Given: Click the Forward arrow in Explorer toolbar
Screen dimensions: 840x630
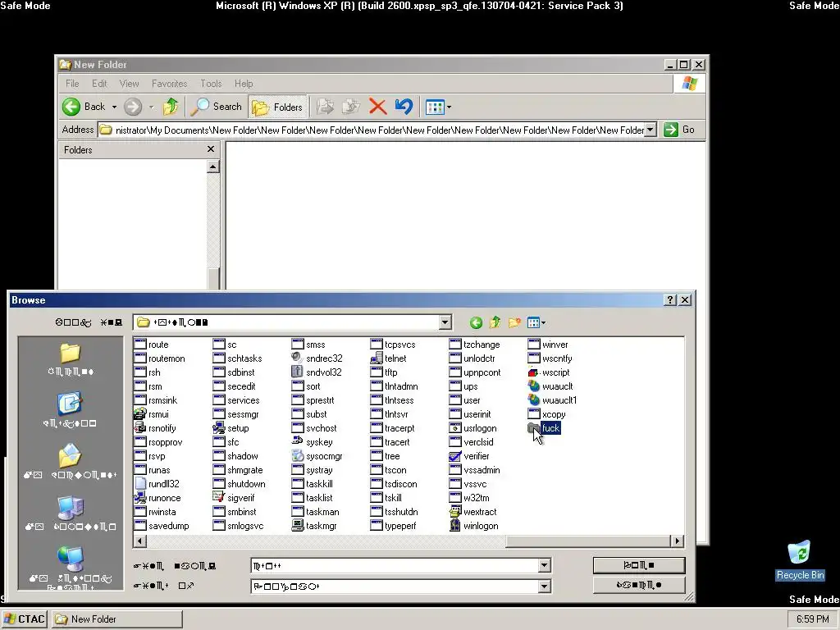Looking at the screenshot, I should (x=133, y=107).
